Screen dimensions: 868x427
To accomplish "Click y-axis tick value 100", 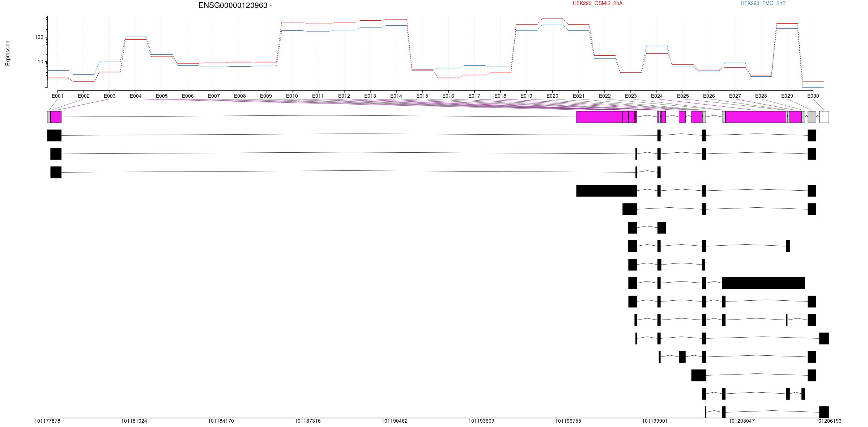I will coord(39,37).
